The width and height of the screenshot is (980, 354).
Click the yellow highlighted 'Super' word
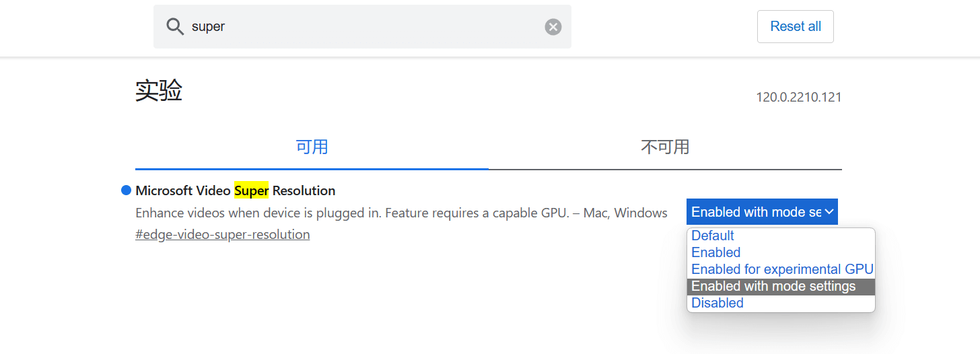[x=251, y=190]
